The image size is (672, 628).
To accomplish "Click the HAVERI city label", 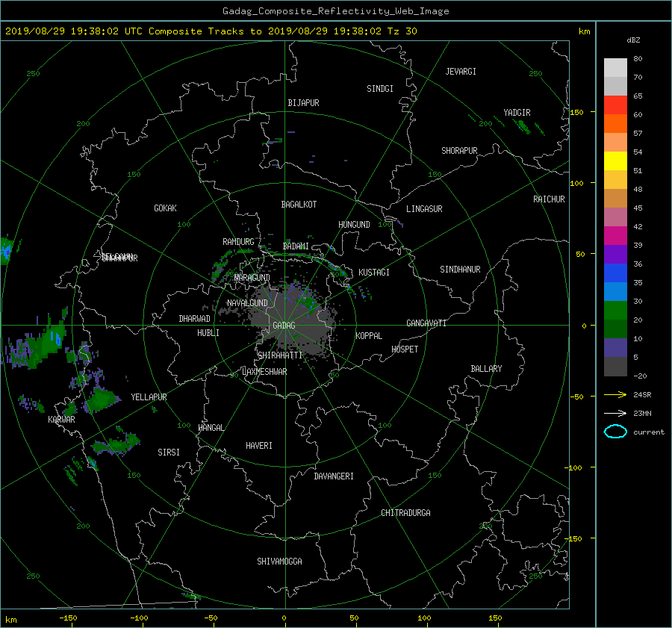I will [x=259, y=446].
